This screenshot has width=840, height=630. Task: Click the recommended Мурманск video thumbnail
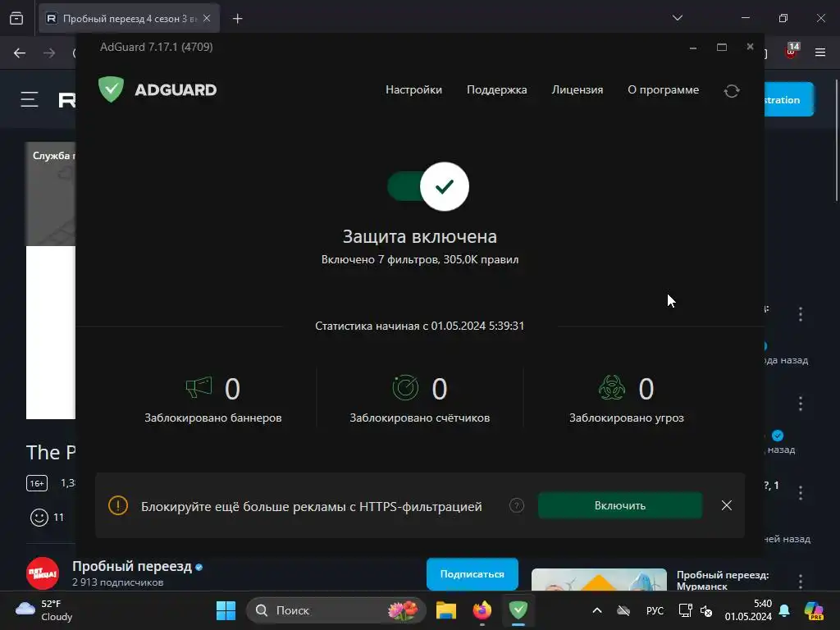pos(599,580)
